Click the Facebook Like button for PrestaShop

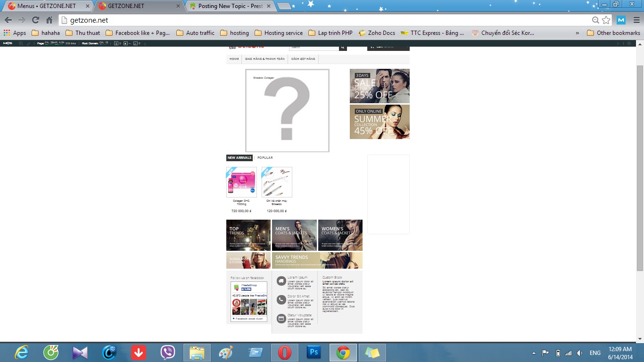[247, 289]
